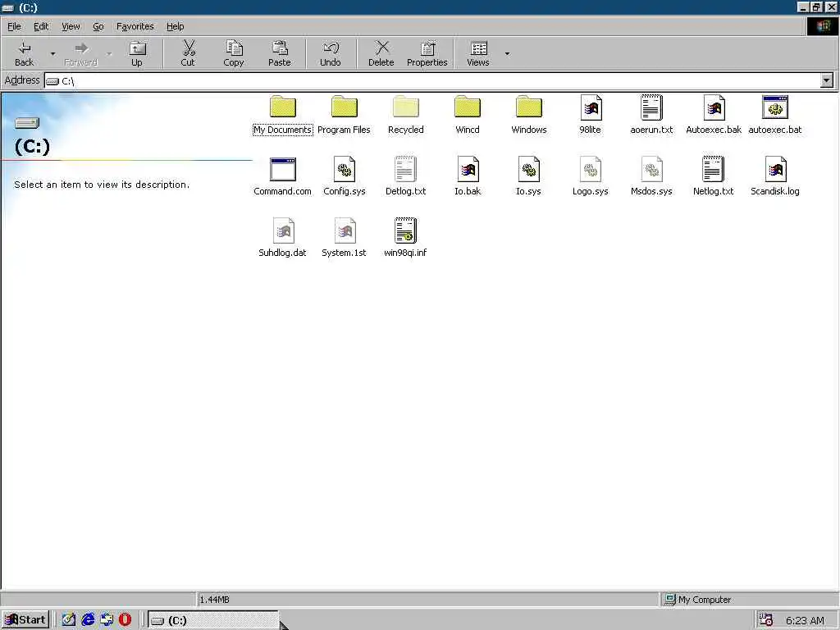This screenshot has height=630, width=840.
Task: Select the Suhdlog.dat file
Action: click(282, 239)
